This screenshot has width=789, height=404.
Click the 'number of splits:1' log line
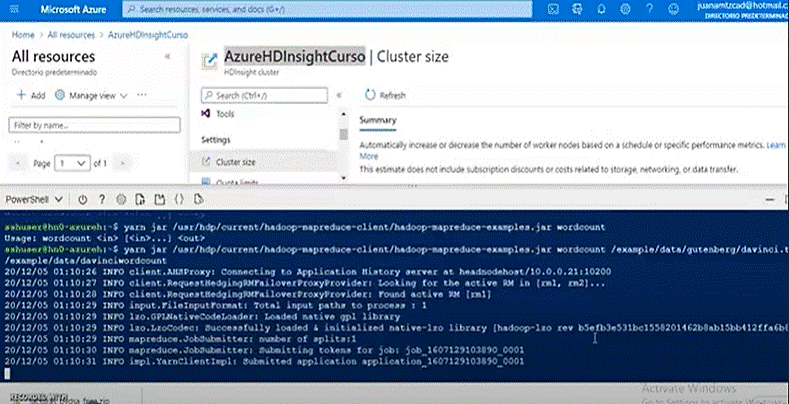(180, 339)
